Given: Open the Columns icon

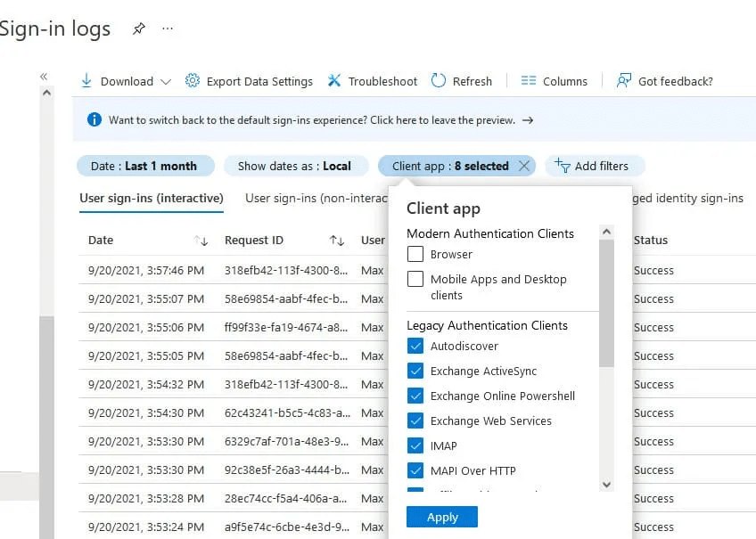Looking at the screenshot, I should 529,81.
